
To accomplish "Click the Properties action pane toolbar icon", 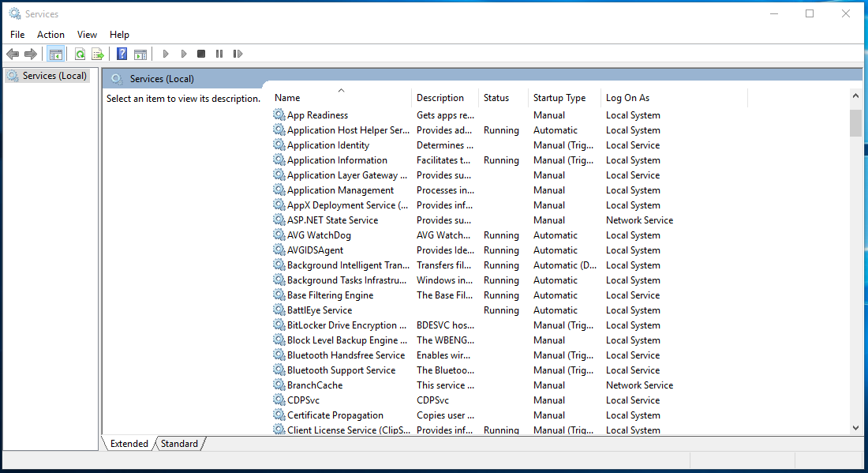I will [140, 54].
